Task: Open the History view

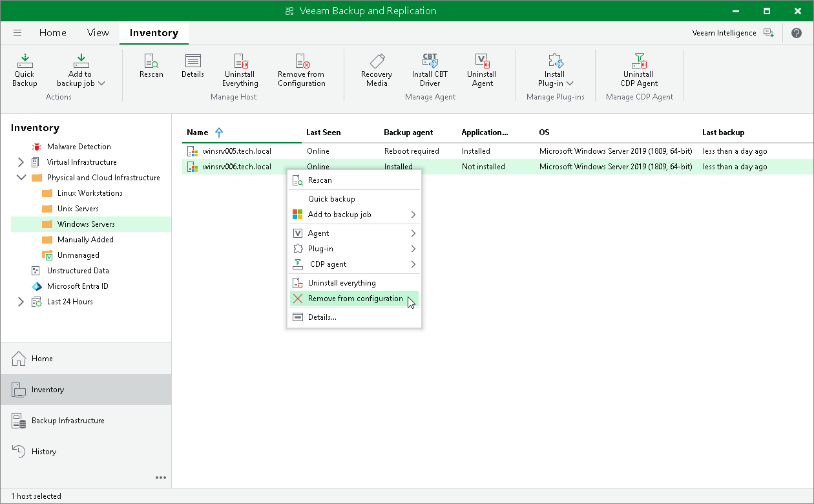Action: pyautogui.click(x=86, y=452)
